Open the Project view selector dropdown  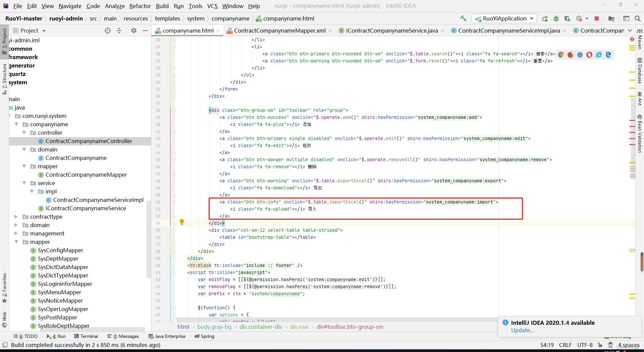(x=43, y=31)
